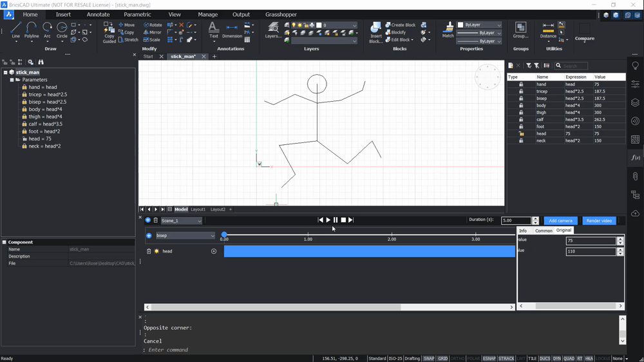Toggle ORTHO in status bar
Viewport: 644px width, 362px height.
[457, 358]
